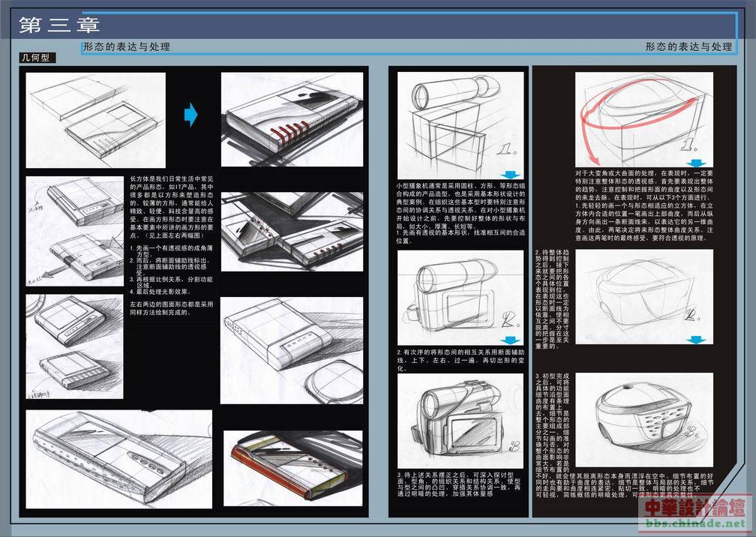Viewport: 756px width, 537px height.
Task: Select the right-aligned 形态的表达与处理 heading
Action: coord(688,46)
